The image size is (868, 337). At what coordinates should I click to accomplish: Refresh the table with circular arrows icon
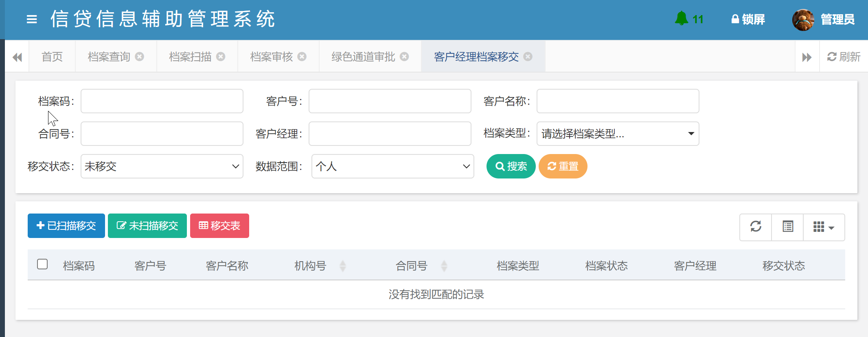point(756,227)
